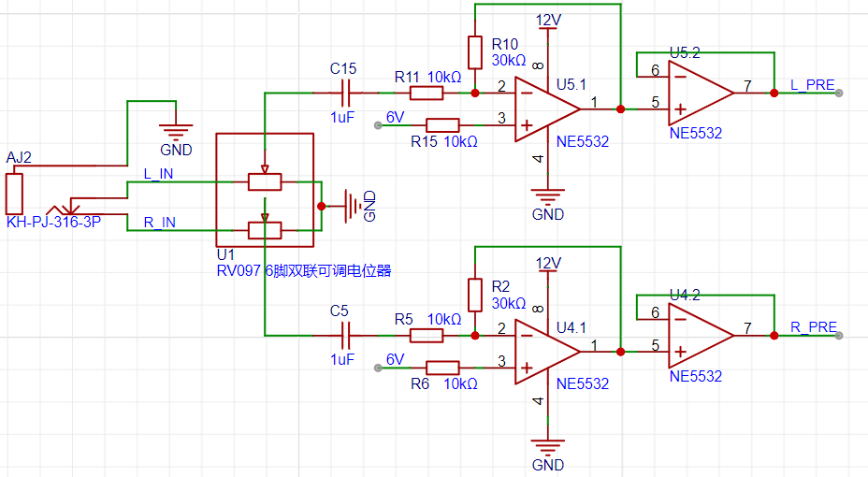868x477 pixels.
Task: Click resistor R5 symbol
Action: (x=427, y=336)
